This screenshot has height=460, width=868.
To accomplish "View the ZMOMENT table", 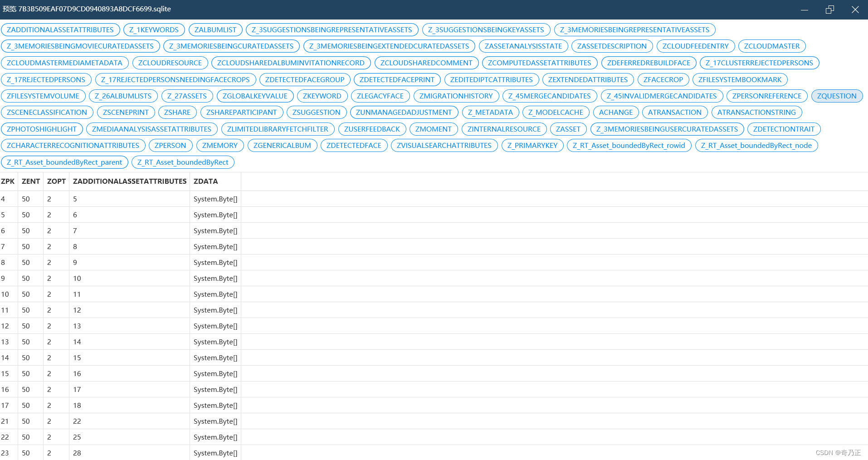I will point(434,129).
